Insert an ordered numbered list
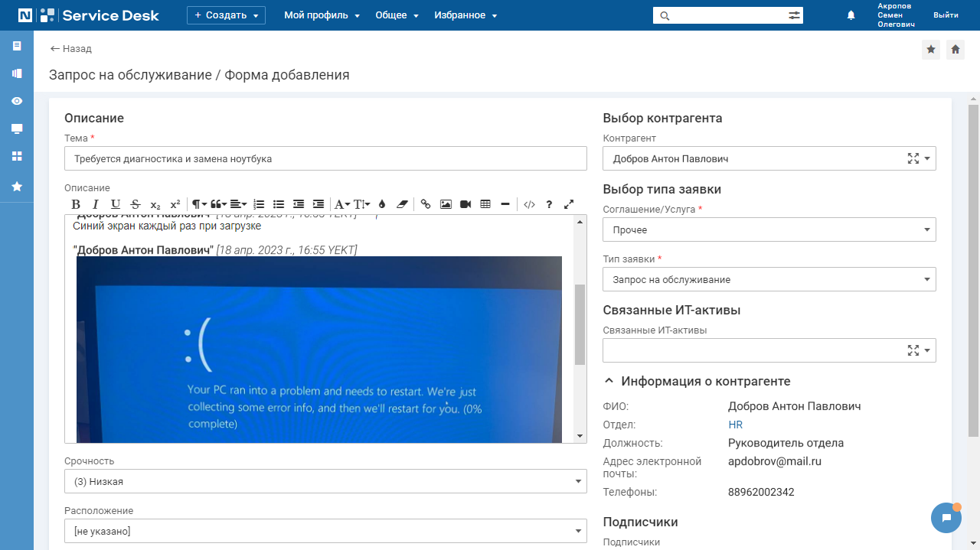980x550 pixels. tap(259, 204)
